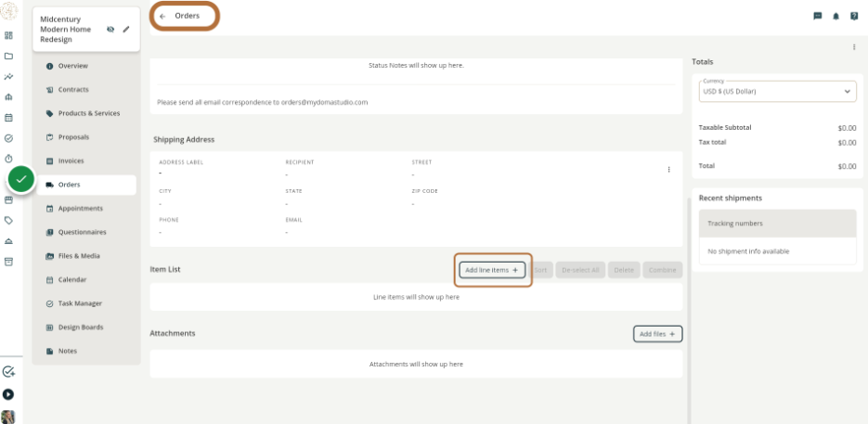The height and width of the screenshot is (424, 868).
Task: Go to Task Manager sidebar item
Action: click(x=86, y=304)
